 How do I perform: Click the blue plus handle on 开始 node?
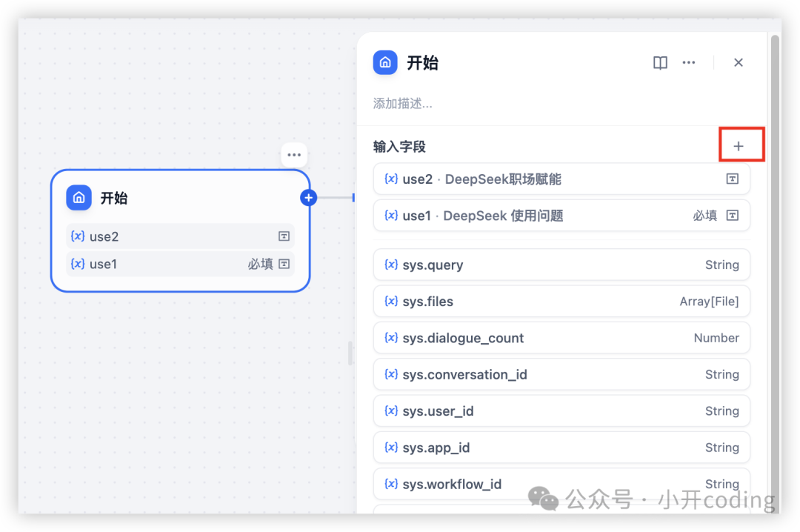[308, 198]
